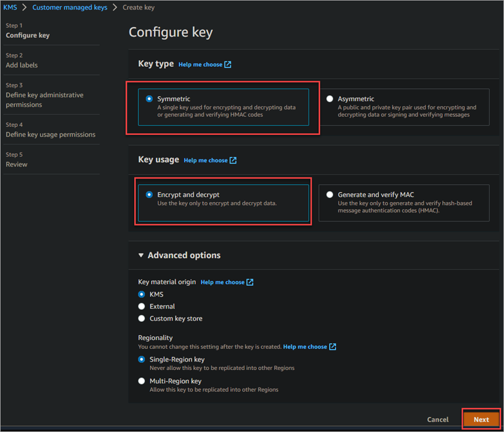This screenshot has width=504, height=432.
Task: Collapse the Advanced options section
Action: pyautogui.click(x=141, y=255)
